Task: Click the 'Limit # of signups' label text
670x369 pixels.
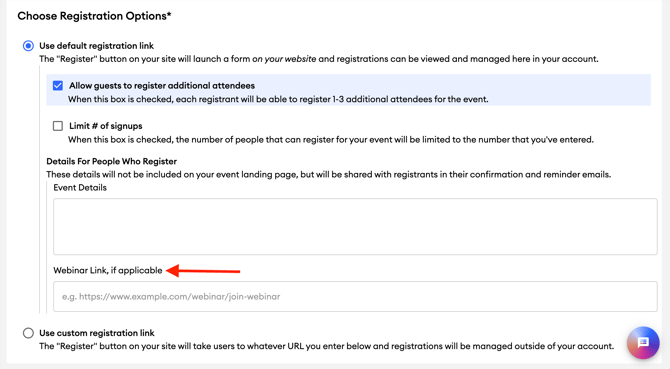Action: click(x=106, y=126)
